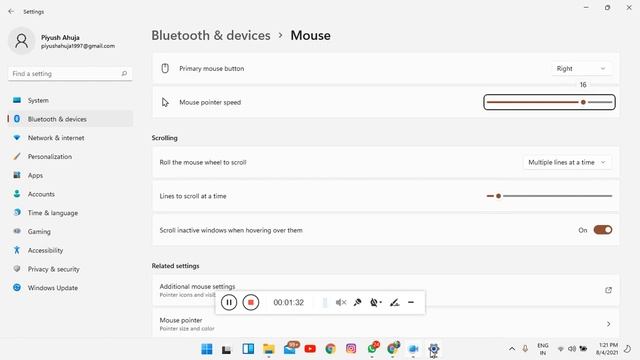
Task: Open the Primary mouse button dropdown
Action: coord(581,69)
